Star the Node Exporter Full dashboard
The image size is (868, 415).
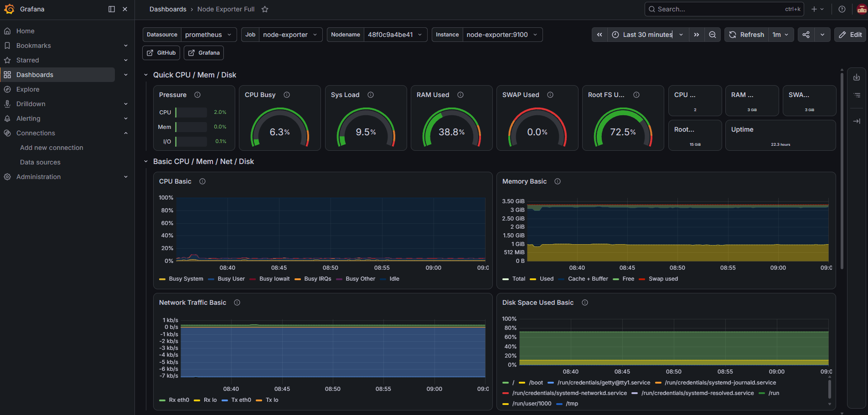pos(265,9)
